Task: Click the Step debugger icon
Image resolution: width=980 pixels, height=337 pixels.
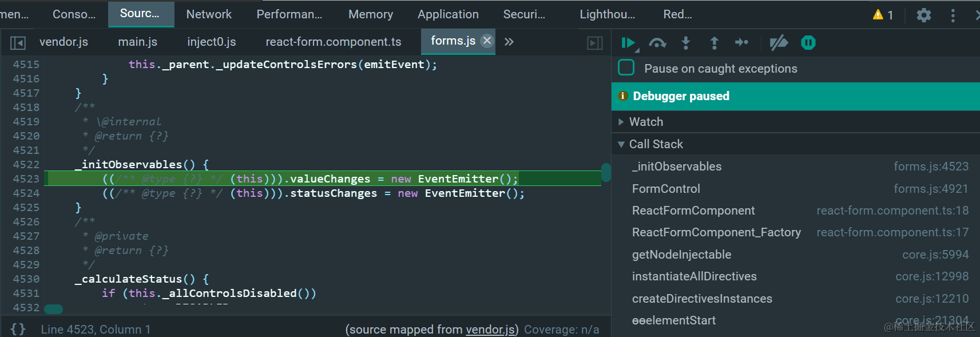Action: pyautogui.click(x=741, y=42)
